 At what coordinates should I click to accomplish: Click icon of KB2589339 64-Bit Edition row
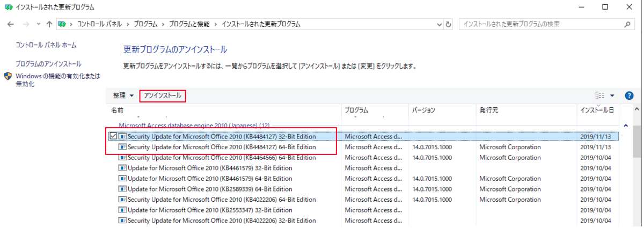(122, 189)
